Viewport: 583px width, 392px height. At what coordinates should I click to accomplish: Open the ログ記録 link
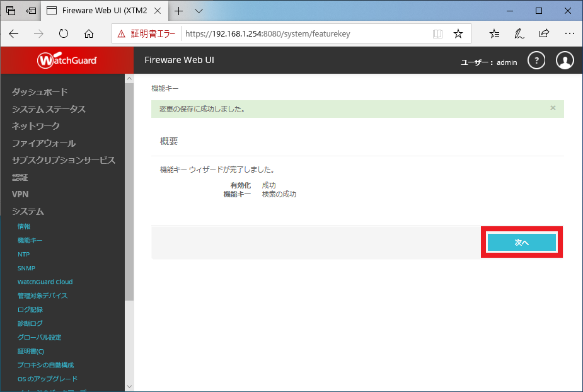point(30,309)
